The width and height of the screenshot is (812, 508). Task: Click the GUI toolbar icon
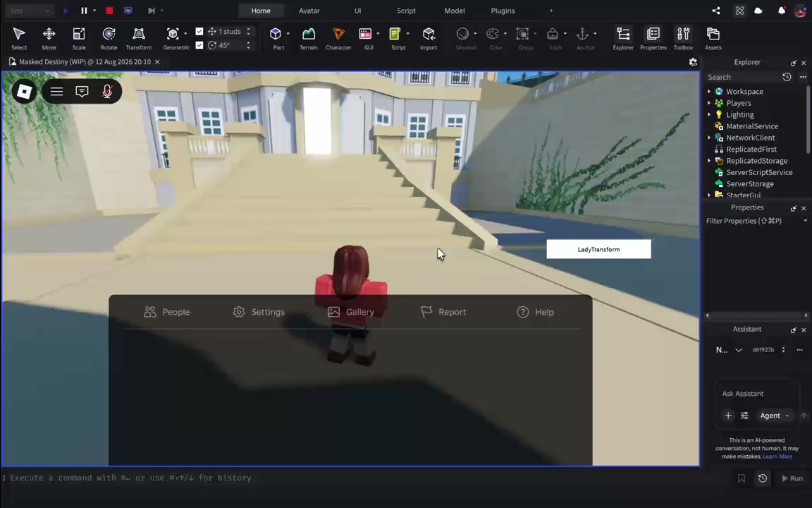pyautogui.click(x=365, y=34)
